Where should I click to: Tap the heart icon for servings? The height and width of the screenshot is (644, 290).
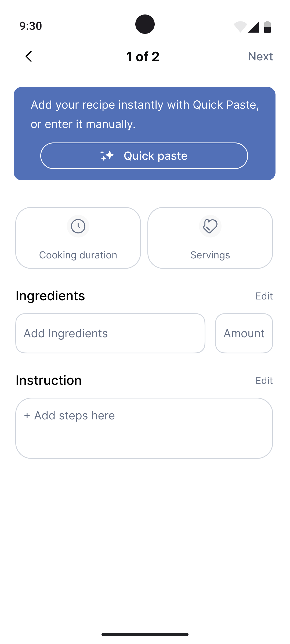point(210,226)
